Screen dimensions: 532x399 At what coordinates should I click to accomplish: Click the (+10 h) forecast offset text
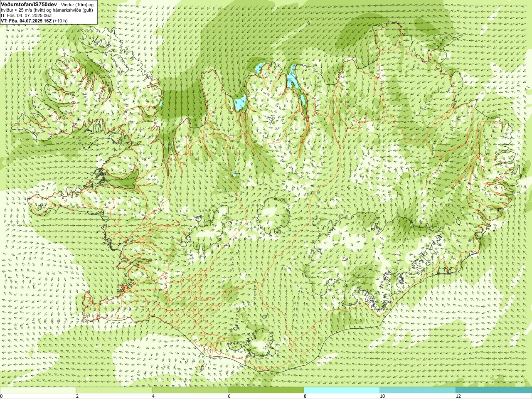pyautogui.click(x=60, y=20)
